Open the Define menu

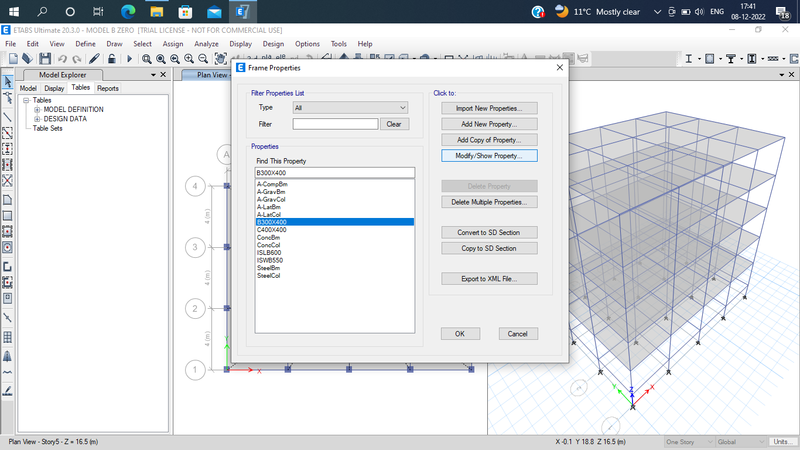[85, 44]
